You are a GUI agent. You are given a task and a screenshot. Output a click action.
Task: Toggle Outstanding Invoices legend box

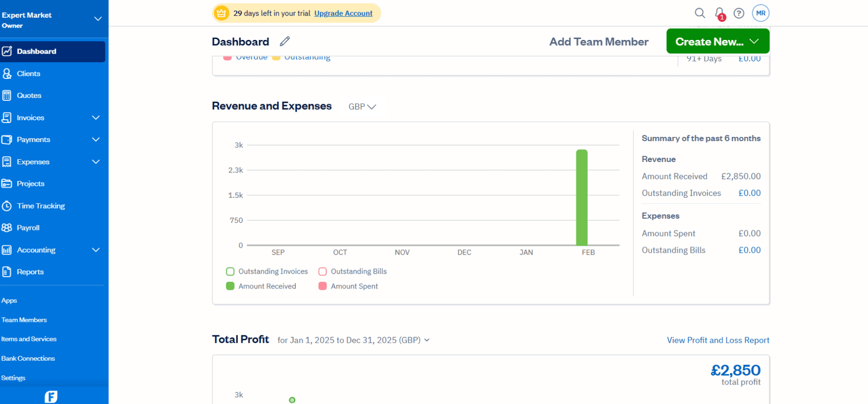coord(230,271)
